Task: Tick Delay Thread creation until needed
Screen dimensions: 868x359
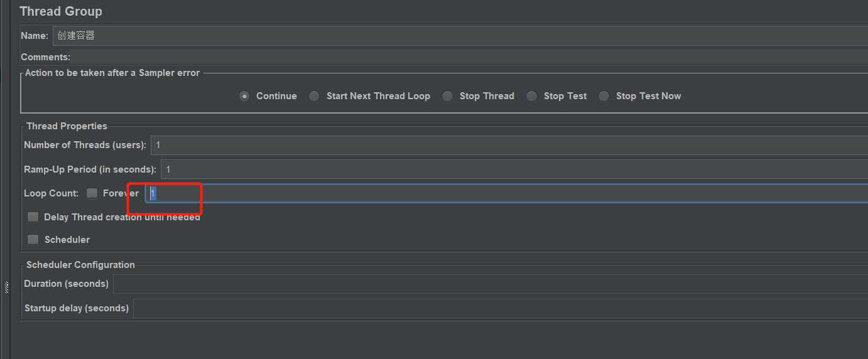Action: point(33,217)
